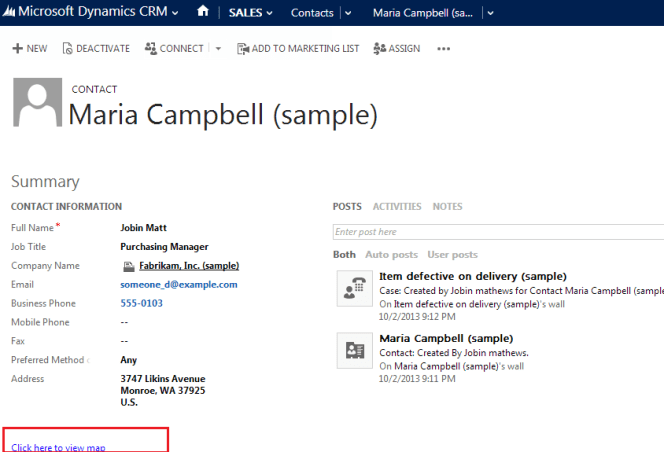
Task: Click the Preferred Method value Any
Action: (128, 360)
